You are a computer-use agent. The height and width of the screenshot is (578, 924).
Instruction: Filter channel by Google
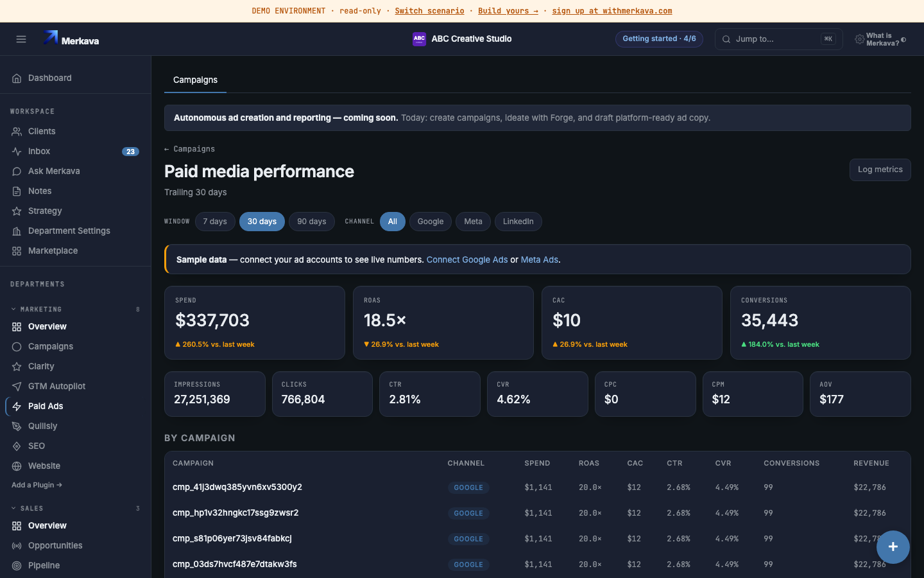431,222
